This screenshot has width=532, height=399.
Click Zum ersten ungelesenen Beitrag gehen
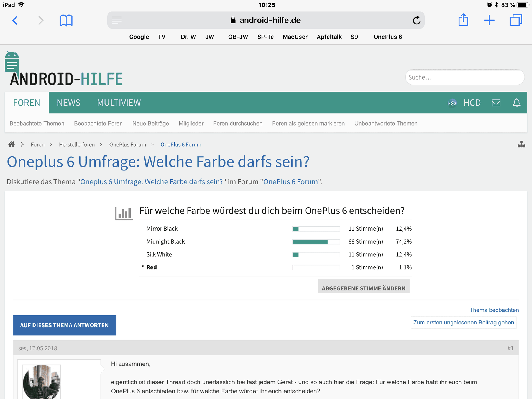pyautogui.click(x=464, y=323)
